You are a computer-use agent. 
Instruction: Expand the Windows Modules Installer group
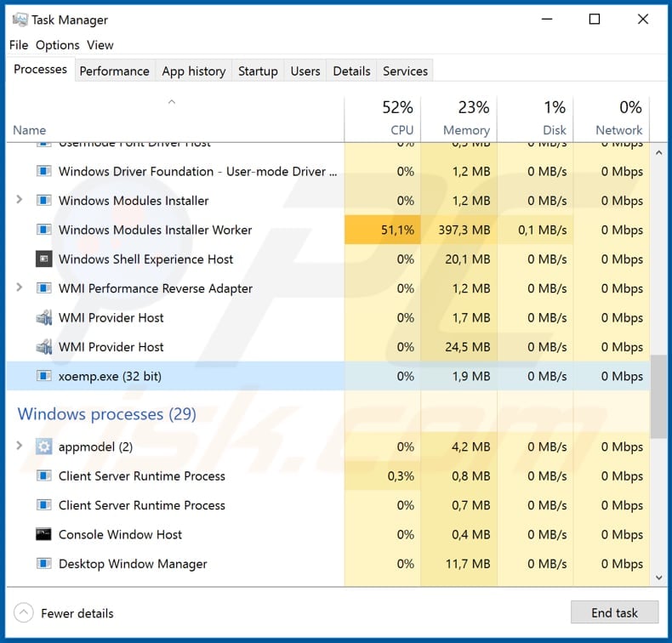(20, 200)
